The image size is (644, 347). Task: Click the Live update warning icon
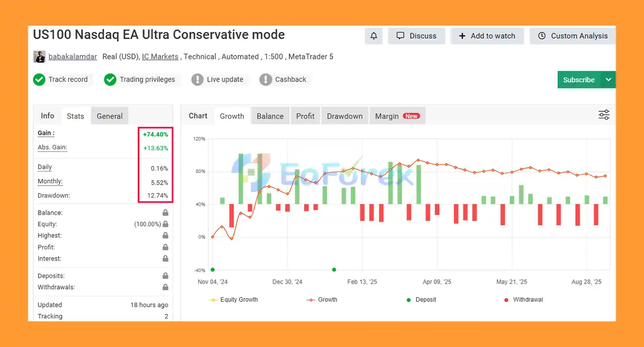(198, 79)
